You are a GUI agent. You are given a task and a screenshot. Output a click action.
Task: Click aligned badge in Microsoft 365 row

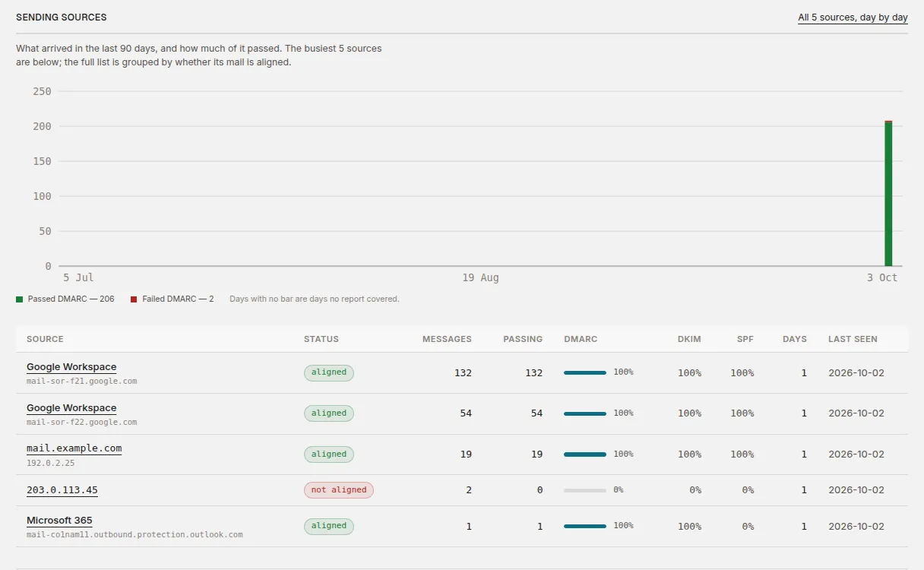pyautogui.click(x=329, y=526)
